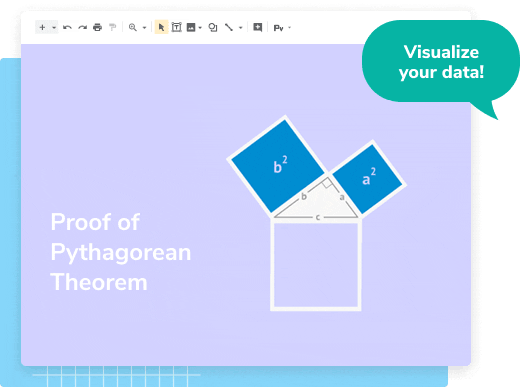
Task: Select the blue a² square shape
Action: [367, 179]
